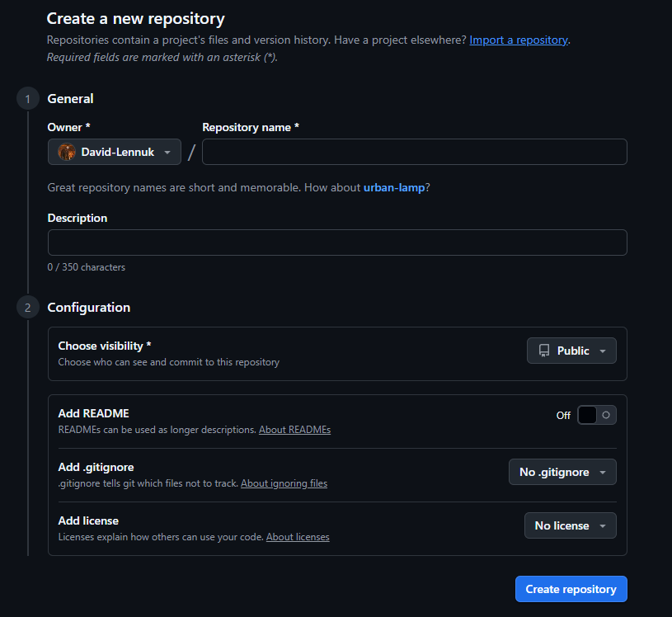Use the suggested urban-lamp name link

pyautogui.click(x=394, y=187)
